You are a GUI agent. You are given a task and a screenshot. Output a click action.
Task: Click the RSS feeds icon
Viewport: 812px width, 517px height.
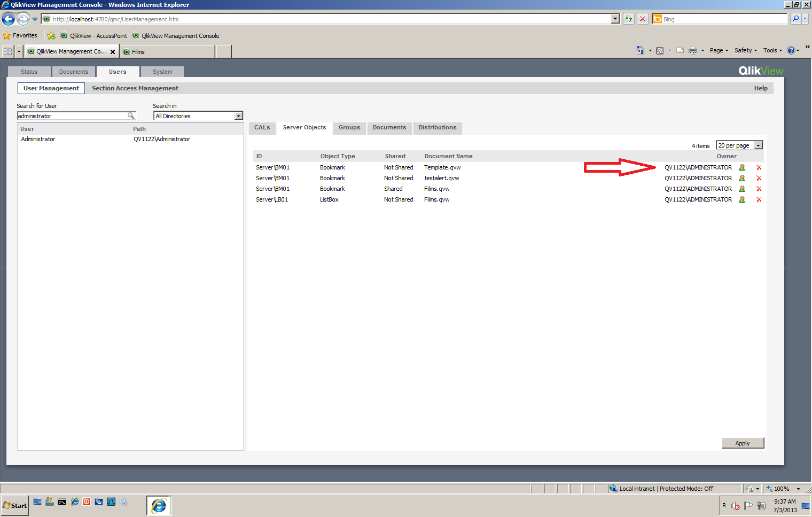click(x=660, y=51)
